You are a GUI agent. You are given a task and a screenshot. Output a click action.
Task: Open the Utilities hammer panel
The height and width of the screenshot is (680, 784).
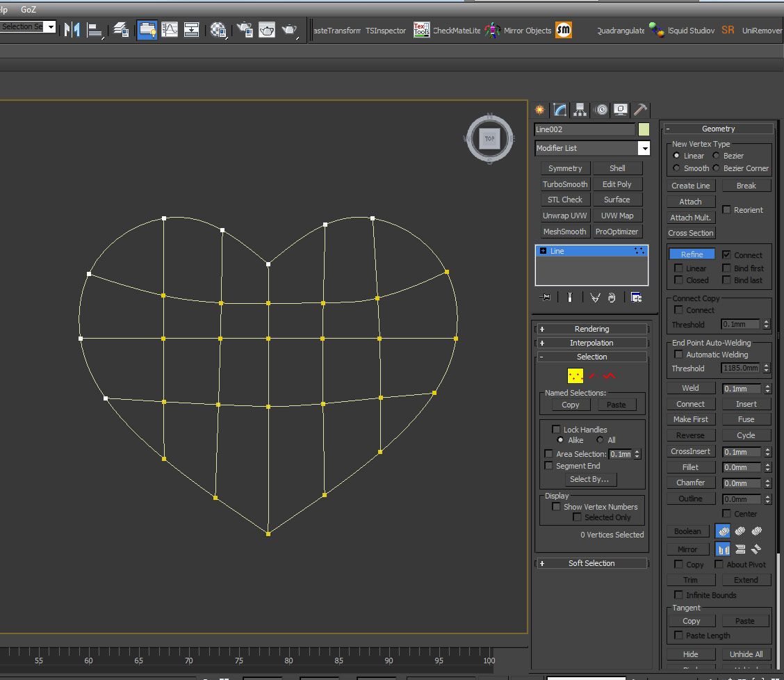641,110
